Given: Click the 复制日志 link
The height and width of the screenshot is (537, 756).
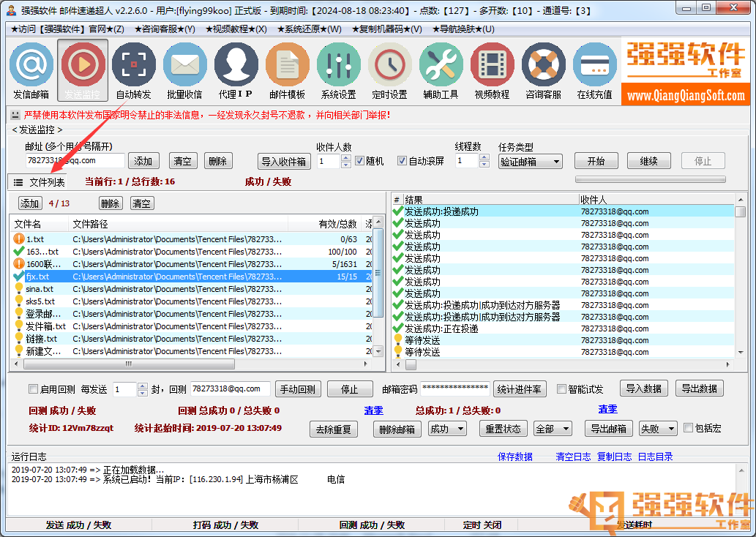Looking at the screenshot, I should tap(614, 457).
